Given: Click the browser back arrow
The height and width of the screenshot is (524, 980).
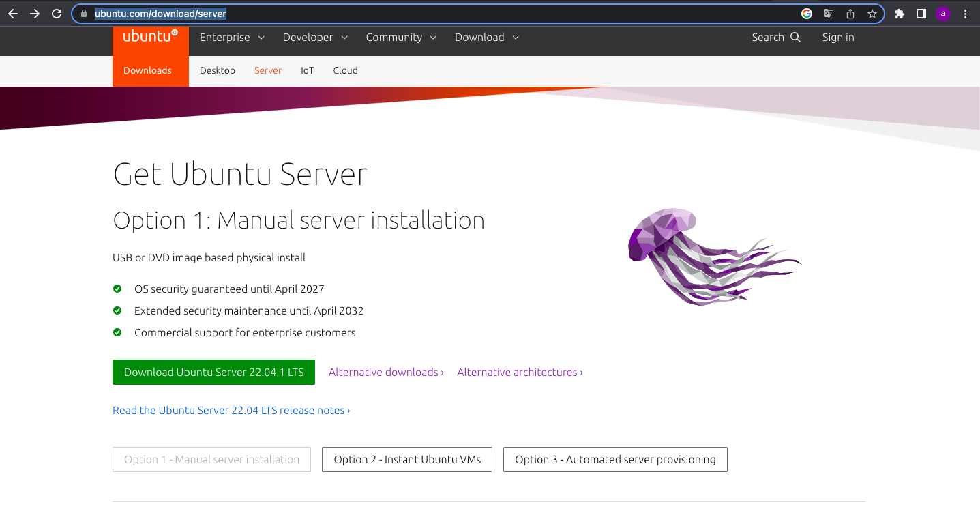Looking at the screenshot, I should (x=13, y=14).
